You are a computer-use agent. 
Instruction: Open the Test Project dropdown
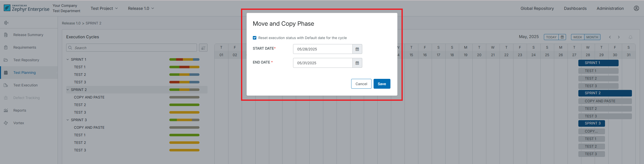click(104, 8)
